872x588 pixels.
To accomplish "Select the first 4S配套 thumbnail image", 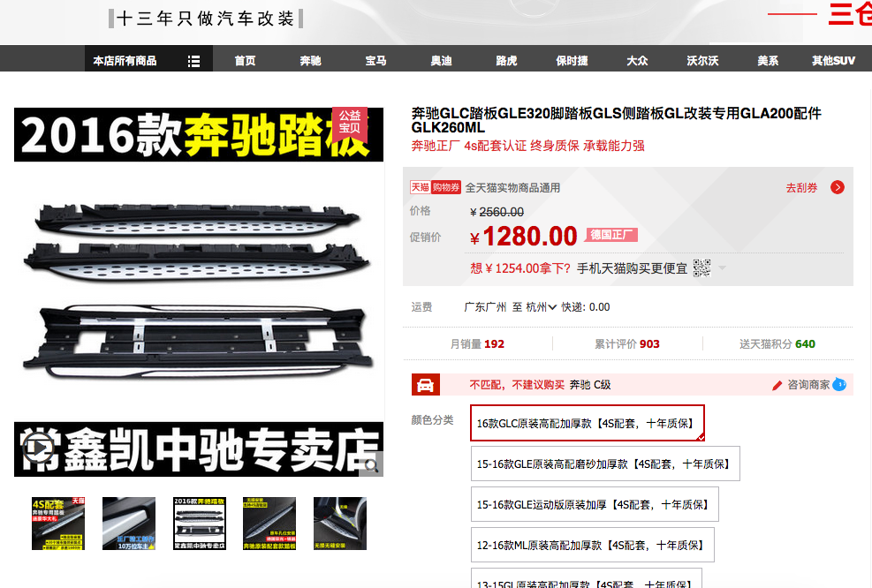I will coord(58,524).
